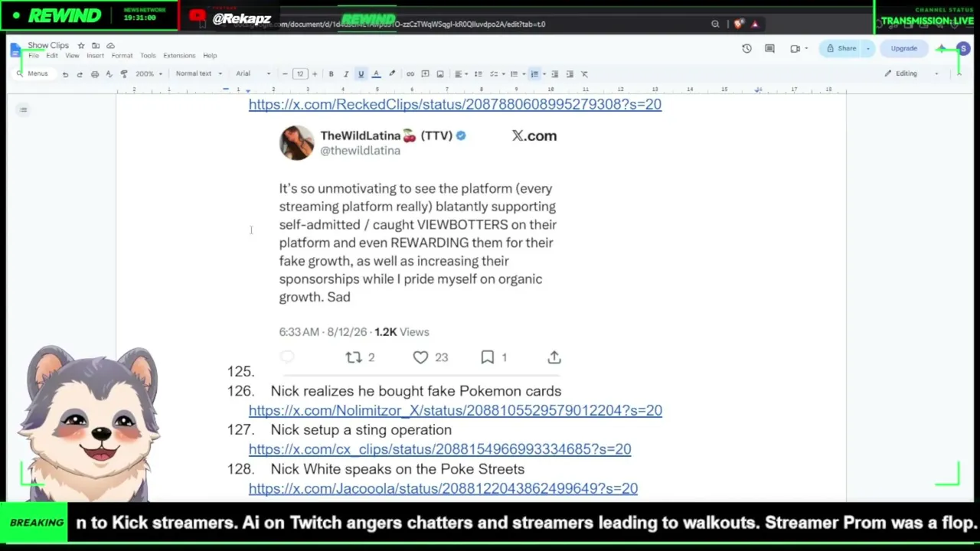Open the zoom level dropdown at 200%
Image resolution: width=980 pixels, height=551 pixels.
(149, 74)
